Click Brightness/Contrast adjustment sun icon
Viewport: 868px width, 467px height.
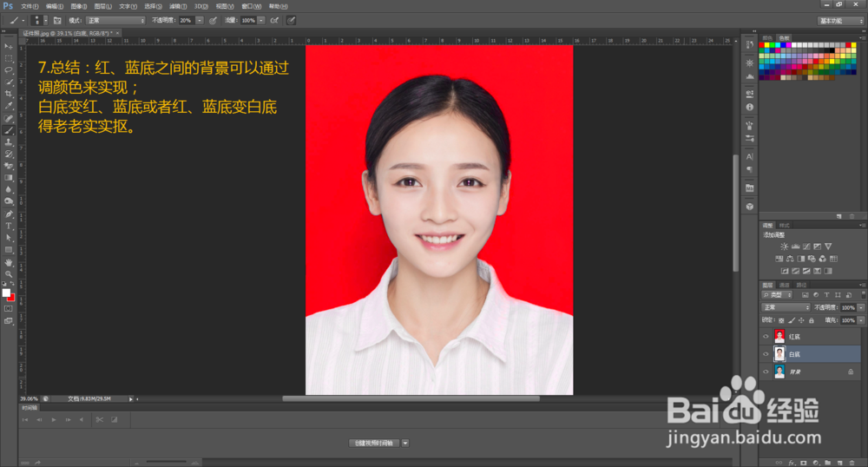click(784, 247)
